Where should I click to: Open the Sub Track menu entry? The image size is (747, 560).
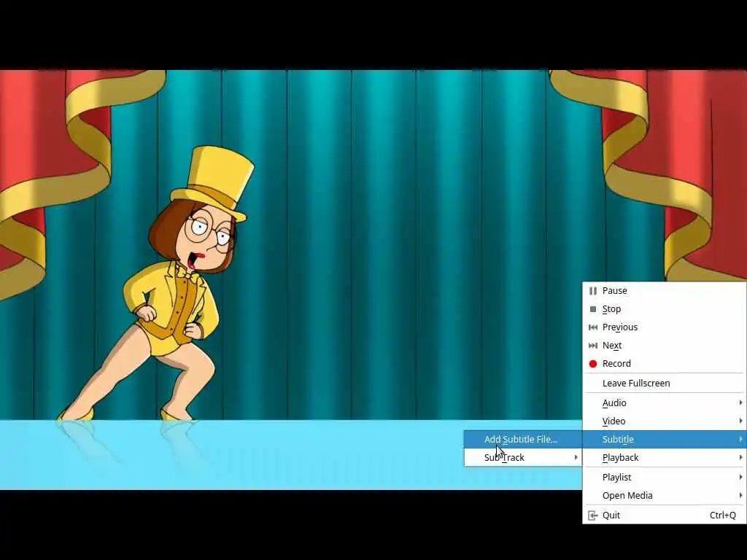click(522, 458)
